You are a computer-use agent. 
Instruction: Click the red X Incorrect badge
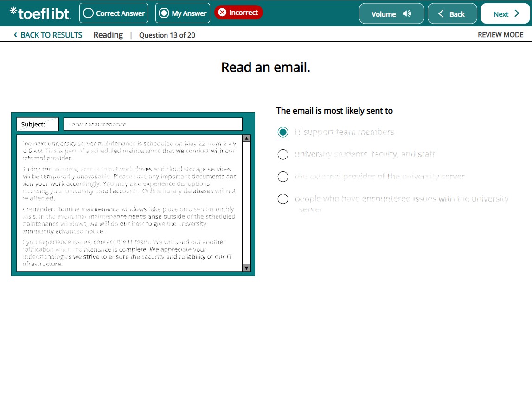pos(238,13)
